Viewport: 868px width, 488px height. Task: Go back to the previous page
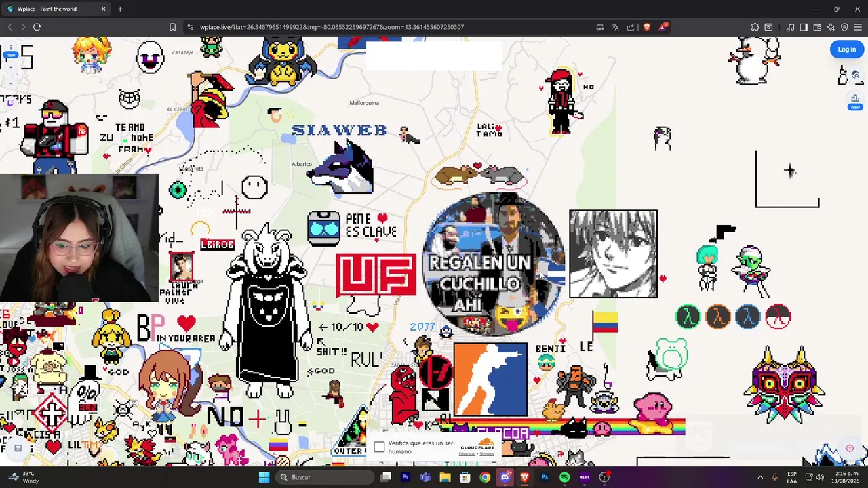[9, 27]
